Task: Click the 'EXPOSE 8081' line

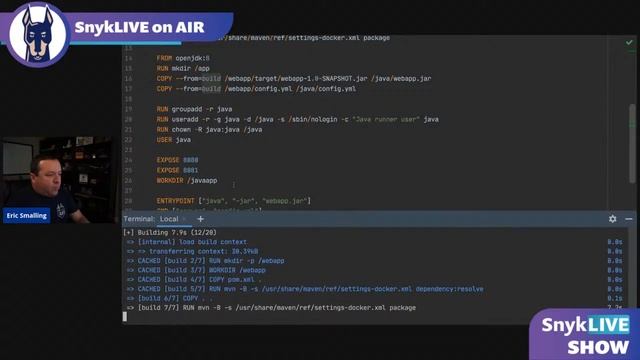Action: (177, 170)
